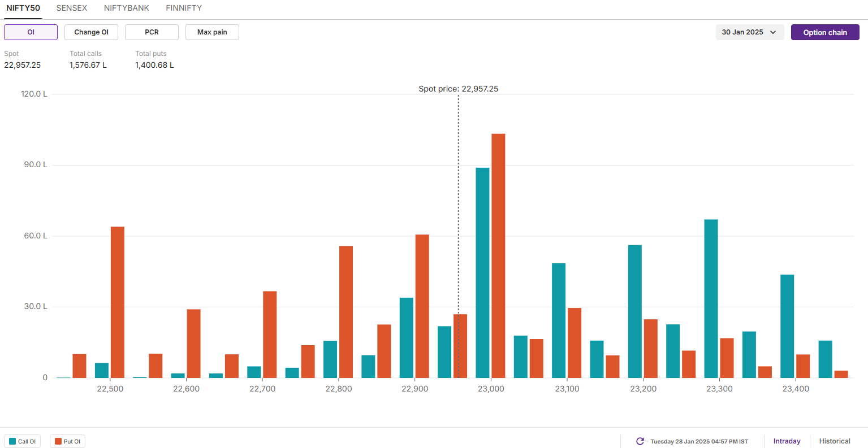868x448 pixels.
Task: Click the refresh icon beside timestamp
Action: pyautogui.click(x=640, y=441)
